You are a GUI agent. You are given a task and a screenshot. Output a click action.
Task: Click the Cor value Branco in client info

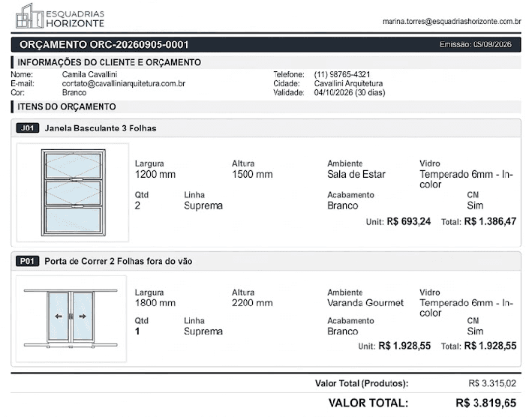coord(74,92)
